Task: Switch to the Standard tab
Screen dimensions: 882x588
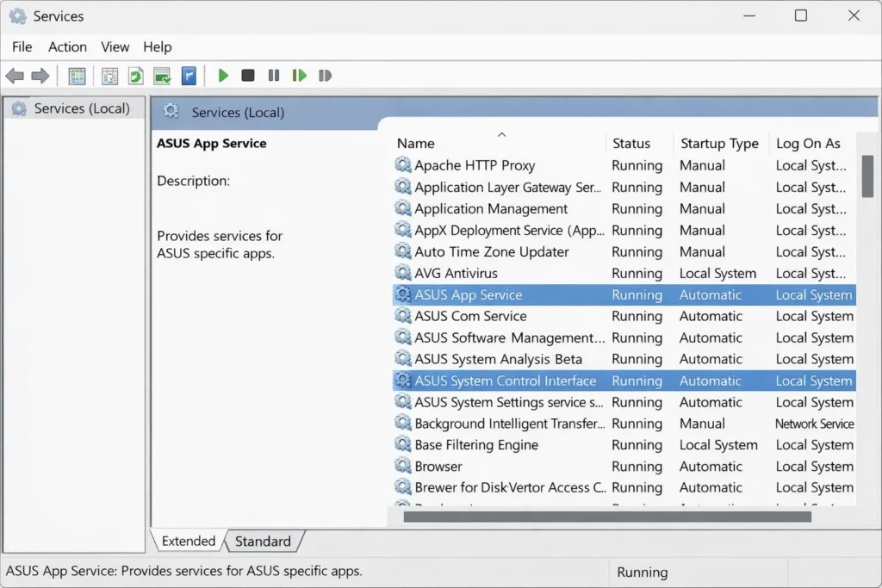Action: click(264, 541)
